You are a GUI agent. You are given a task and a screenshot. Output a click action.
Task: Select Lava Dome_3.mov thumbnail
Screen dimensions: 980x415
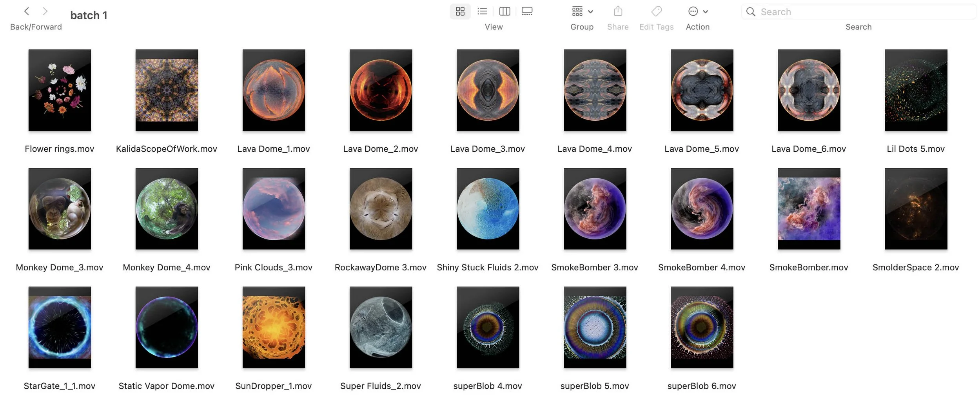pyautogui.click(x=488, y=90)
